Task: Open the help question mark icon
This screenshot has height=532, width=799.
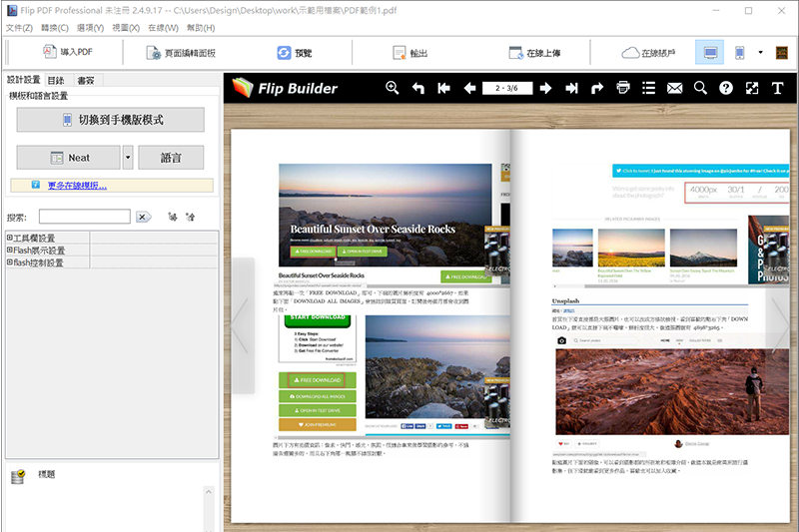Action: pyautogui.click(x=726, y=88)
